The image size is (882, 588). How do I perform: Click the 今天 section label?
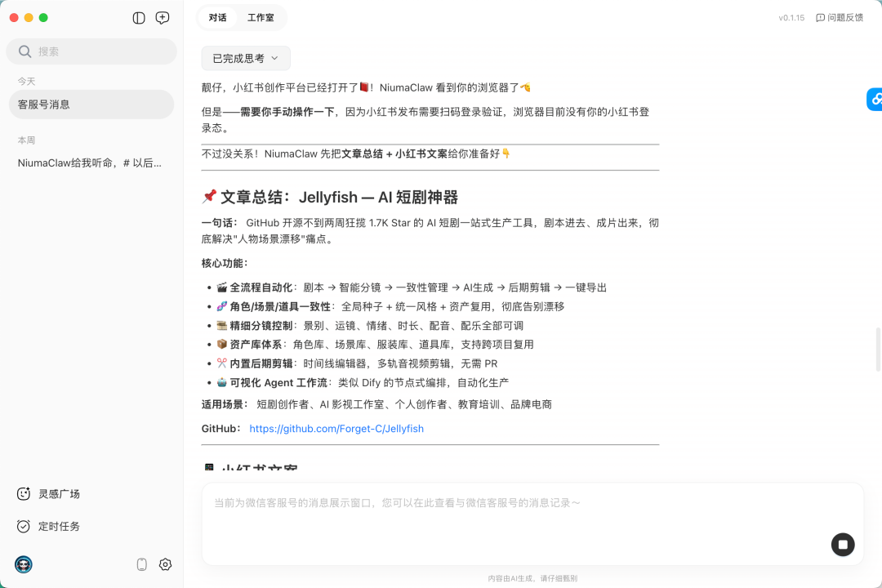tap(26, 82)
